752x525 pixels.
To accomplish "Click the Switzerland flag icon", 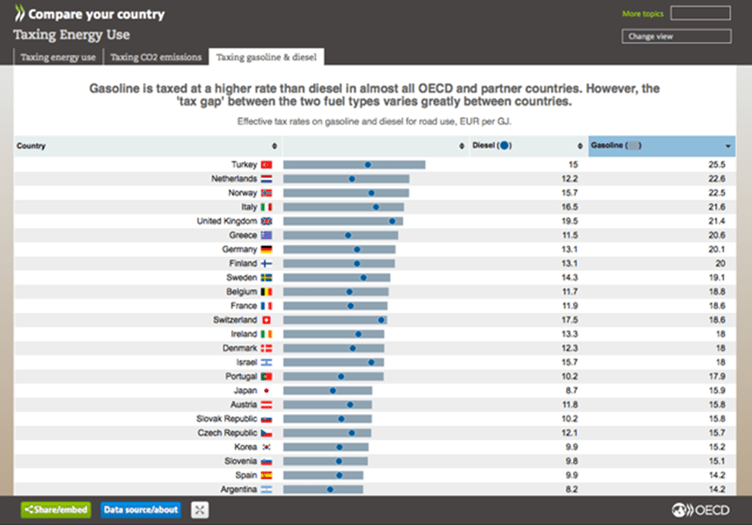I will tap(266, 319).
